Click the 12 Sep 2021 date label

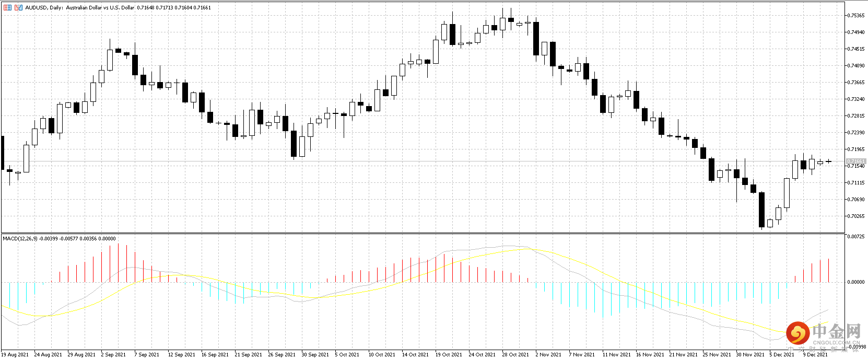point(182,354)
